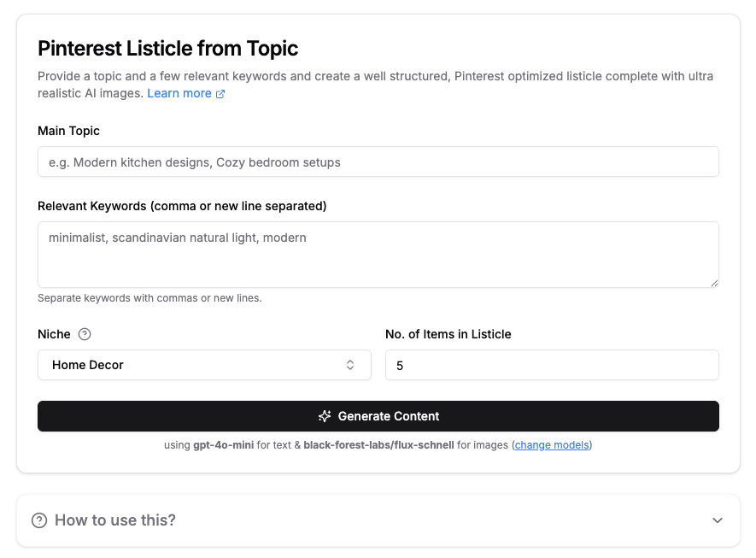The image size is (756, 558).
Task: Click the Niche help question-mark icon
Action: tap(85, 334)
